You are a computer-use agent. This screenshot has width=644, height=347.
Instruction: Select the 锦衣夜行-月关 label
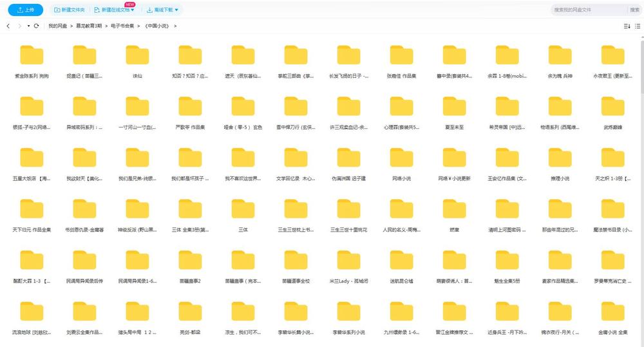560,333
